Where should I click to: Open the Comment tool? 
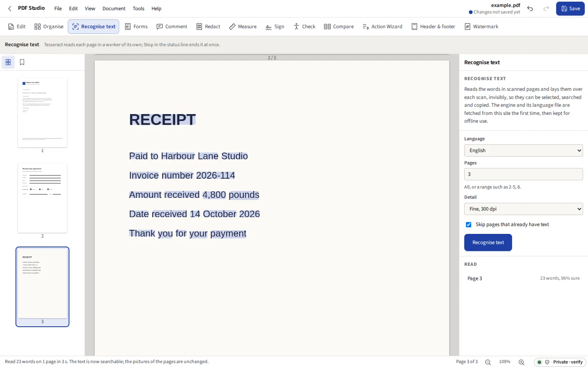click(x=172, y=27)
